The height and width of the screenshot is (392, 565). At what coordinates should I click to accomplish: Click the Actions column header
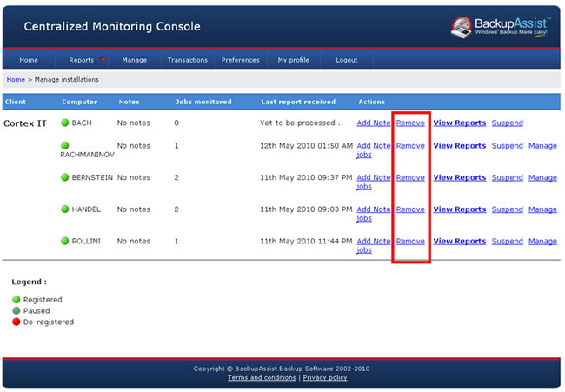click(x=371, y=102)
